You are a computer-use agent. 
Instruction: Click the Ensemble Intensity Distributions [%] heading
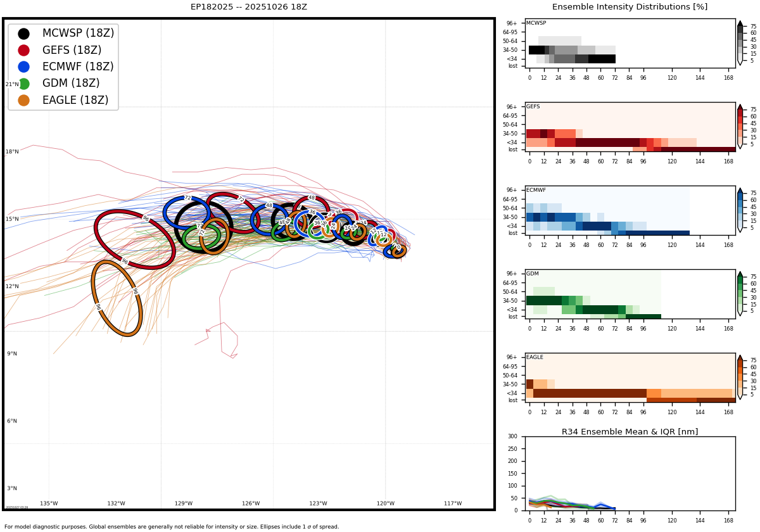[x=630, y=7]
